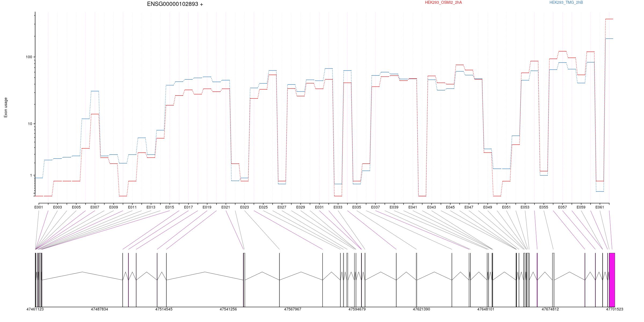Click genomic coordinate 47674812

click(550, 309)
